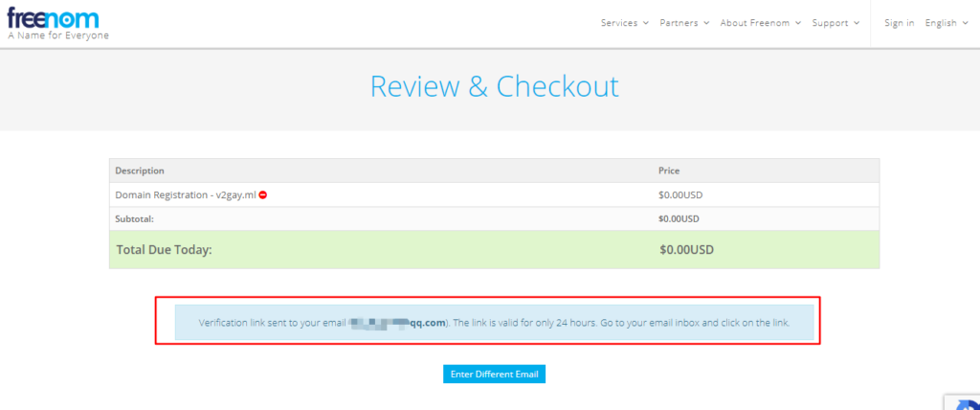Open the Support menu

835,23
